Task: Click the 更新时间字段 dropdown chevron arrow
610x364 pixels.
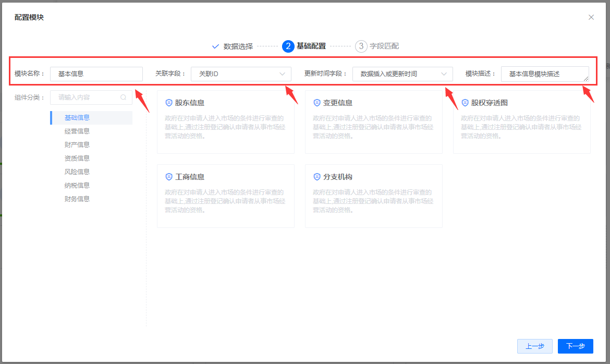Action: click(444, 74)
